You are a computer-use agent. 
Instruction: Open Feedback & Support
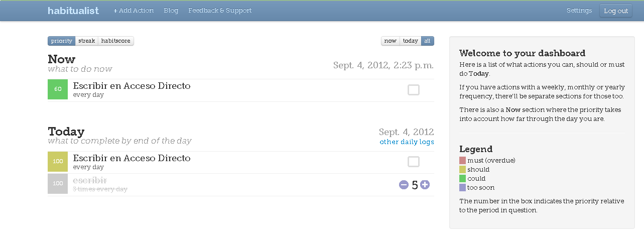pos(220,11)
